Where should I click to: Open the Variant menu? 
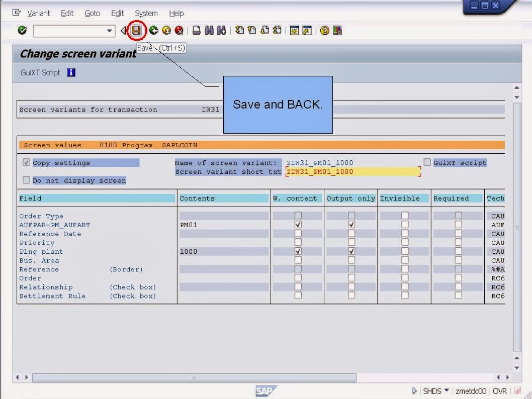pyautogui.click(x=39, y=13)
